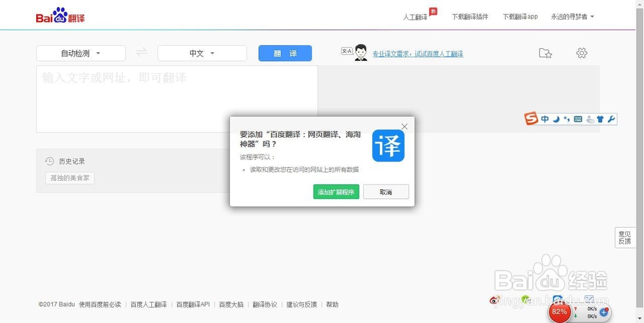
Task: Click the blue 翻译 button
Action: pos(285,53)
